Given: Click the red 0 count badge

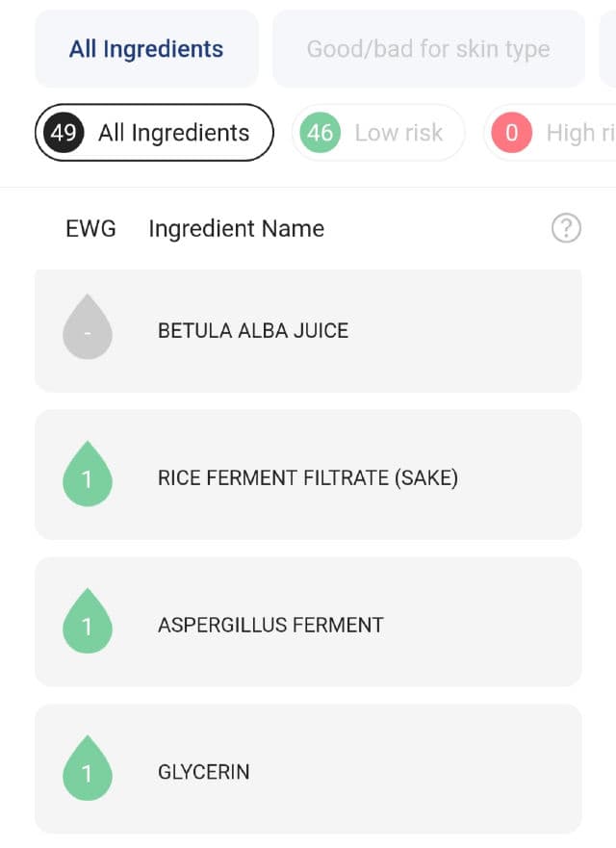Looking at the screenshot, I should tap(511, 133).
